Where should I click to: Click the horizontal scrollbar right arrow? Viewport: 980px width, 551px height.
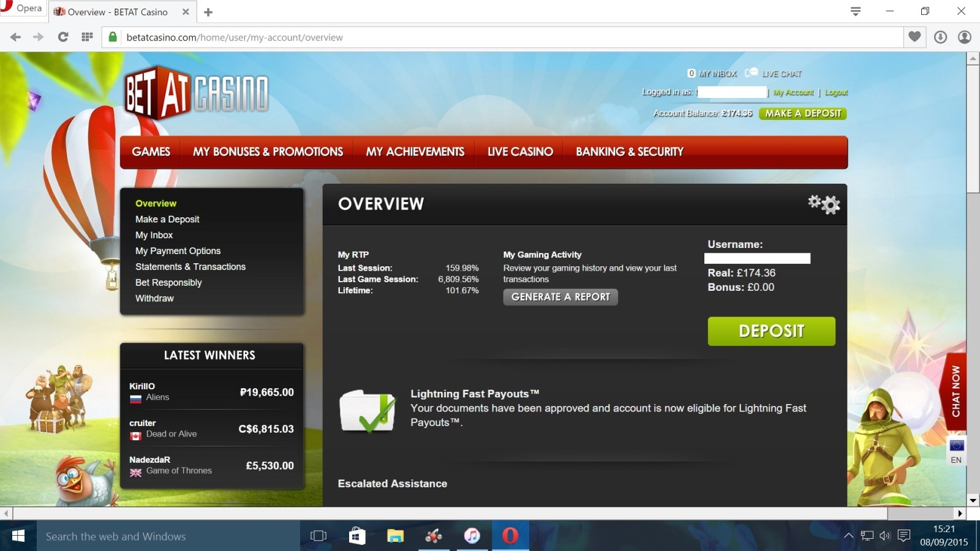960,513
